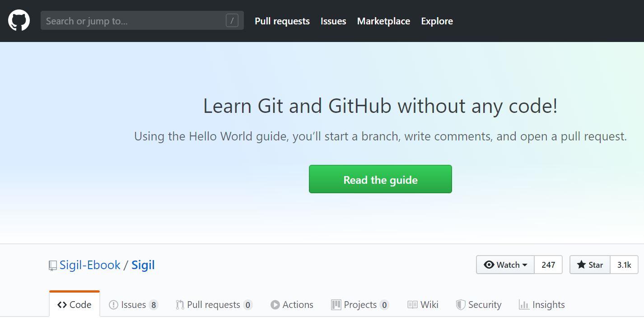Open the Watch dropdown
Image resolution: width=644 pixels, height=326 pixels.
(x=505, y=265)
